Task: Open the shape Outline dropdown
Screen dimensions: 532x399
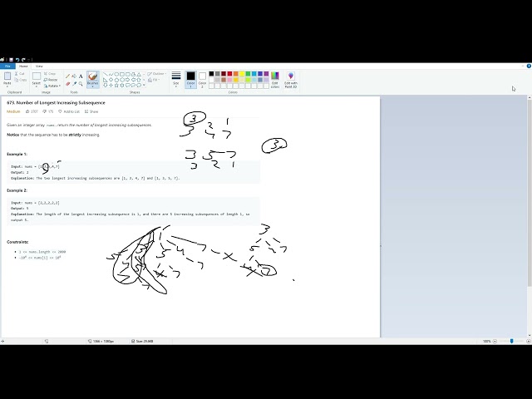Action: pos(156,74)
